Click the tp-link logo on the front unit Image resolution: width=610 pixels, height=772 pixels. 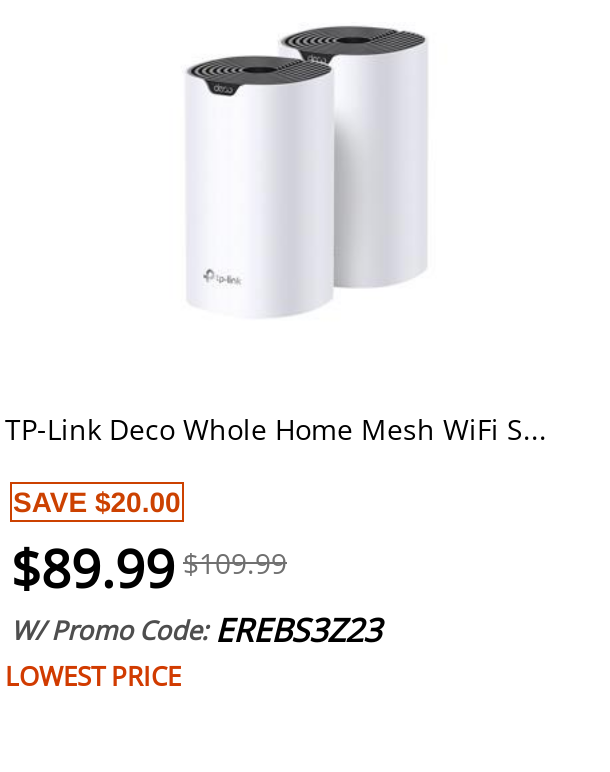[223, 277]
